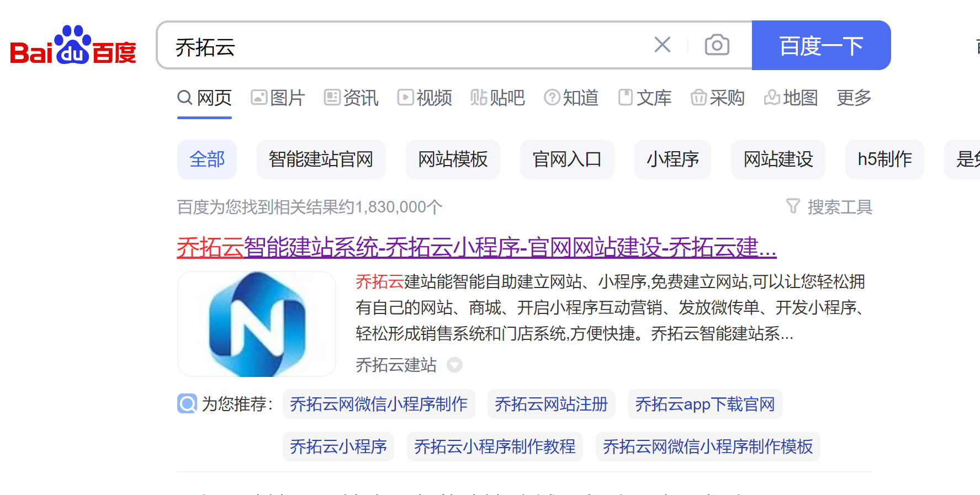Open image search via the camera icon
This screenshot has width=980, height=495.
click(717, 45)
